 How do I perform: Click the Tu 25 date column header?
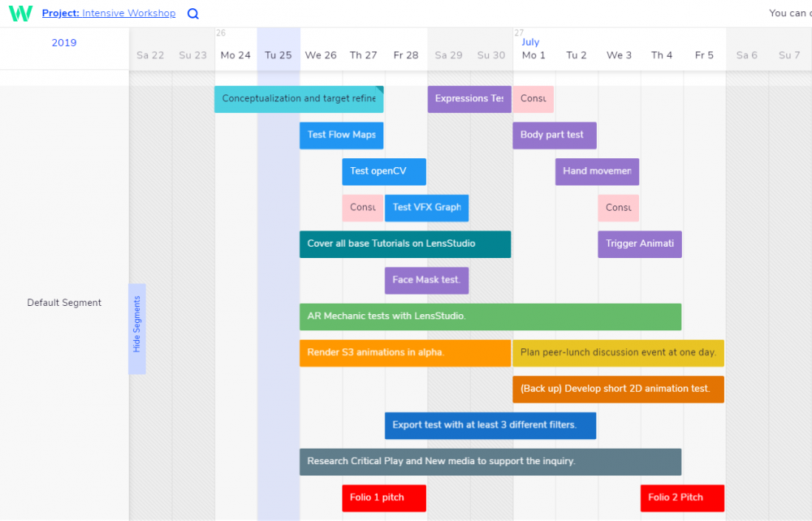(278, 55)
